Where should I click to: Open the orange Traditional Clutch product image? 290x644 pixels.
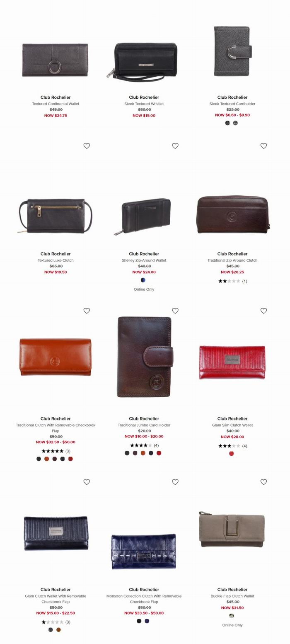click(56, 357)
